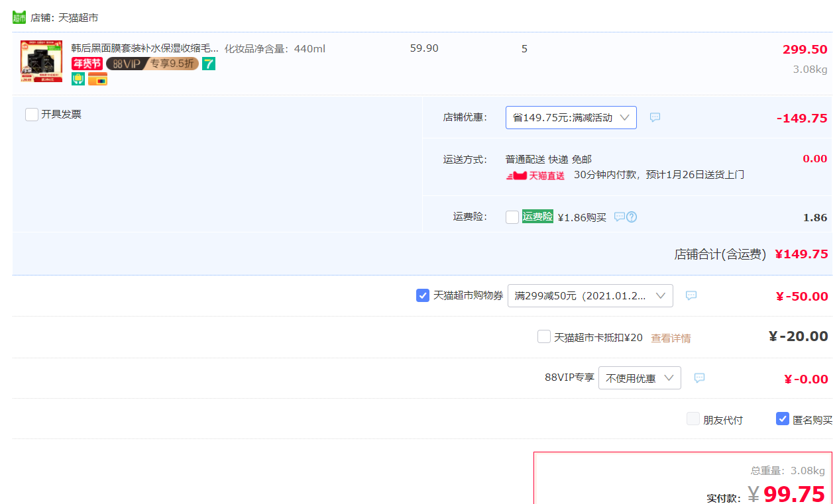Click the ¥-50.00 coupon deduction
The image size is (837, 504).
pos(802,297)
